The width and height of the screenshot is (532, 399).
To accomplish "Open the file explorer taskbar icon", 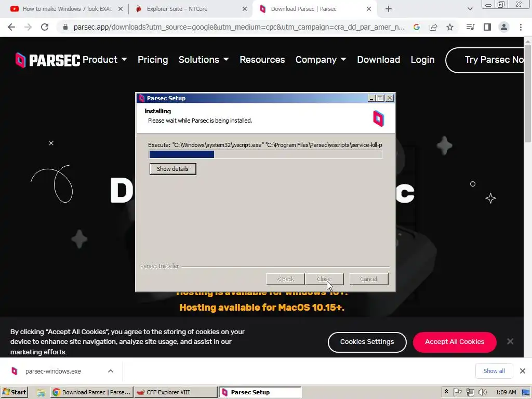I will pyautogui.click(x=41, y=393).
